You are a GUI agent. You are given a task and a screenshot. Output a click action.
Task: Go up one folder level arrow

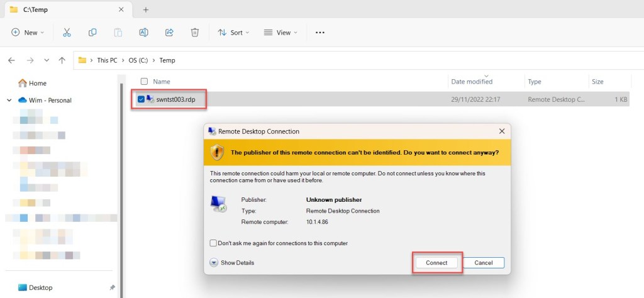point(62,60)
